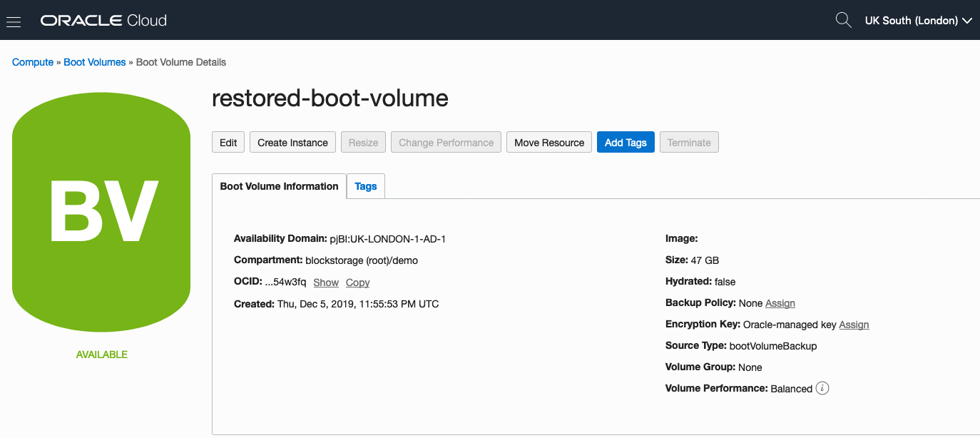Click the search magnifier icon

click(x=843, y=20)
